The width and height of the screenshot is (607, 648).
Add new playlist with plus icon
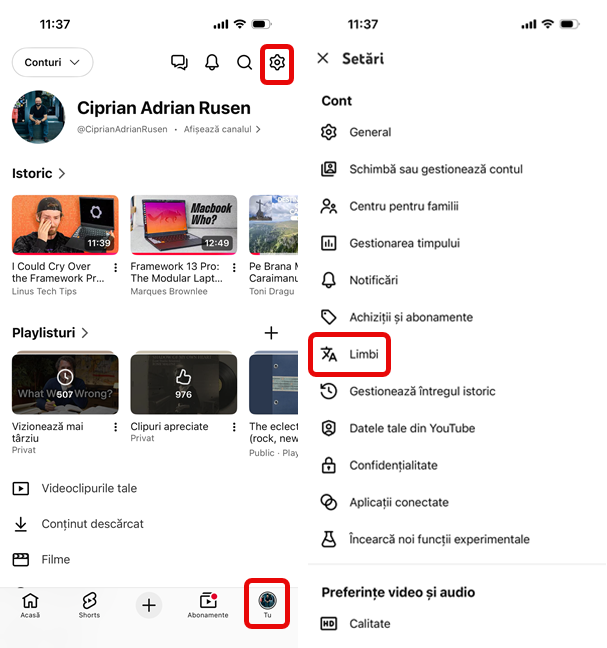pos(271,333)
